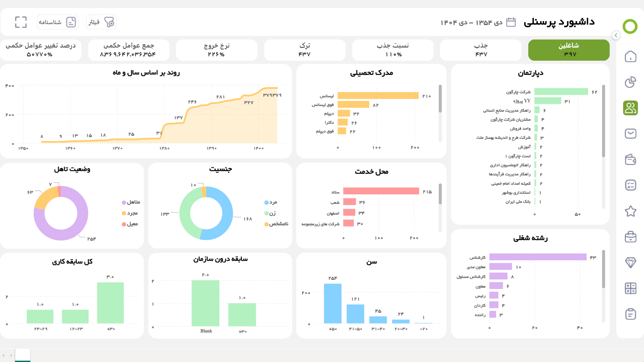644x362 pixels.
Task: Open the calculator icon in sidebar
Action: point(630,288)
